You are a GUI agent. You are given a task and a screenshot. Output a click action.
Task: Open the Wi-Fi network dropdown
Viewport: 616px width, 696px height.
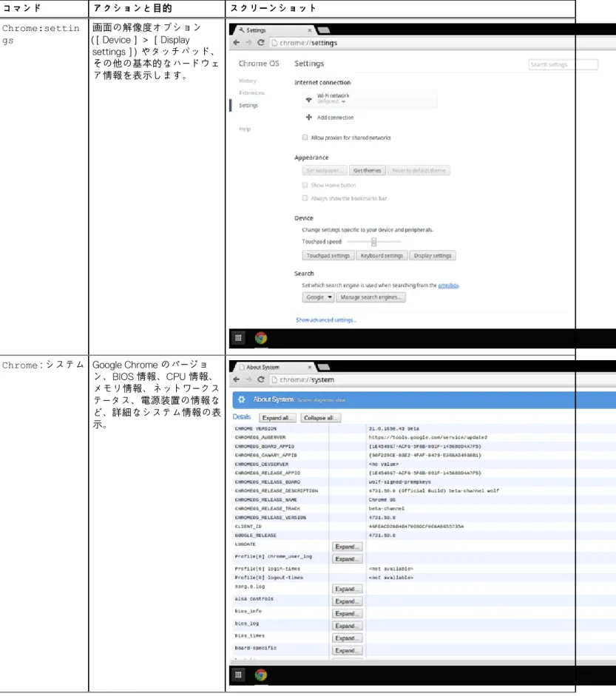point(343,101)
